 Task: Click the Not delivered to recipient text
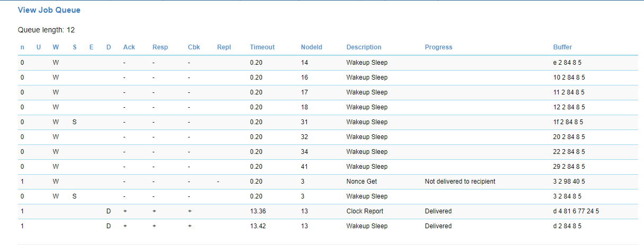pyautogui.click(x=460, y=182)
